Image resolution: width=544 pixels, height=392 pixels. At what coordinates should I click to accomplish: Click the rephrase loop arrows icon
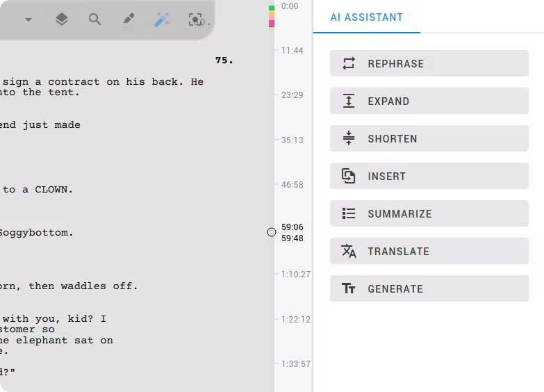[x=349, y=63]
